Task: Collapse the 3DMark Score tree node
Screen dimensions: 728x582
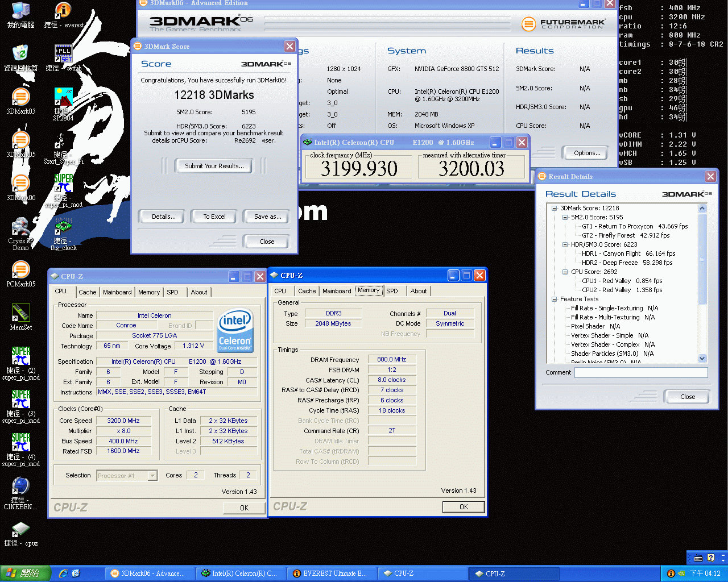Action: (554, 208)
